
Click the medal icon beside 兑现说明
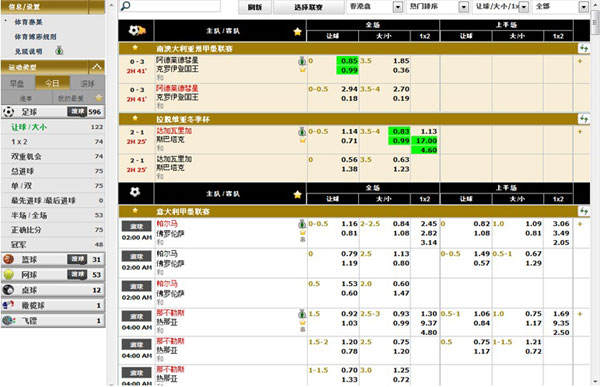pyautogui.click(x=59, y=51)
